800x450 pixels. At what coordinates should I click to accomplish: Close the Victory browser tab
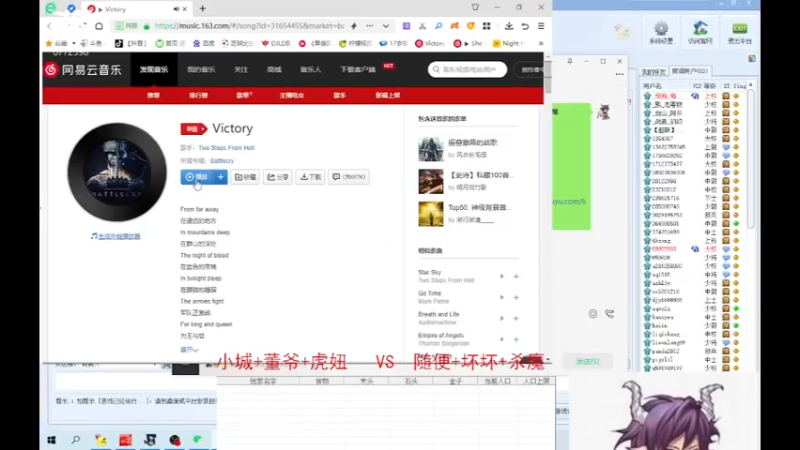click(185, 9)
